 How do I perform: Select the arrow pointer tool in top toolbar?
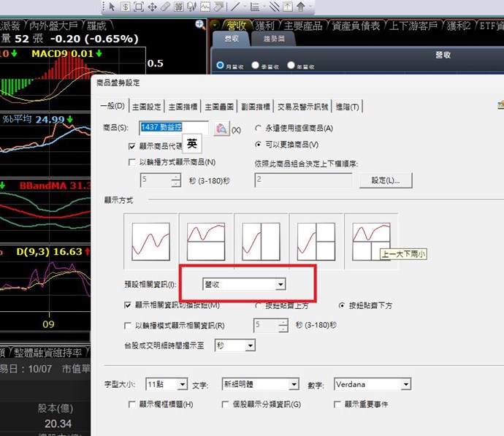coord(112,7)
